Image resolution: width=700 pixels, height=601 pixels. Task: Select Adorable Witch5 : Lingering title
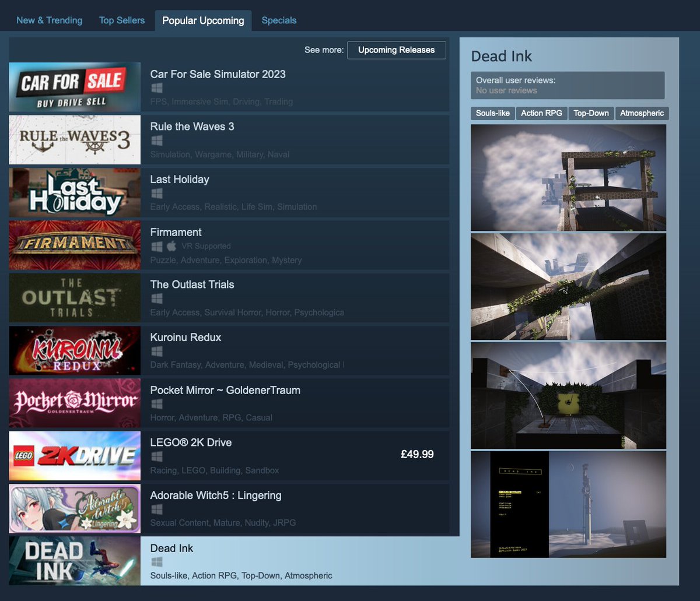click(216, 495)
